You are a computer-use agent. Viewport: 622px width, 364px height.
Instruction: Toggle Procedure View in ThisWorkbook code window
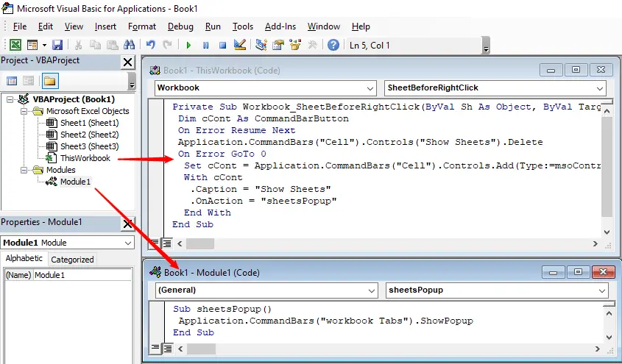(155, 243)
